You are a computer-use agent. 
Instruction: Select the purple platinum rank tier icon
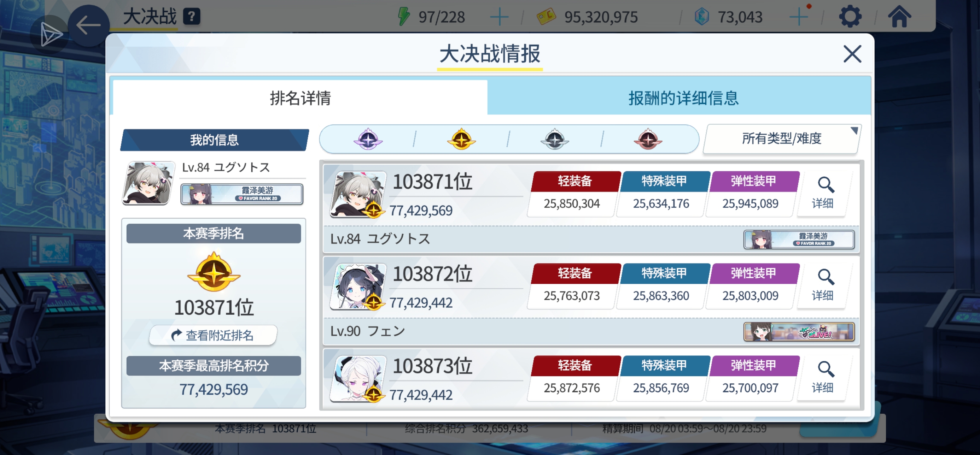coord(368,139)
